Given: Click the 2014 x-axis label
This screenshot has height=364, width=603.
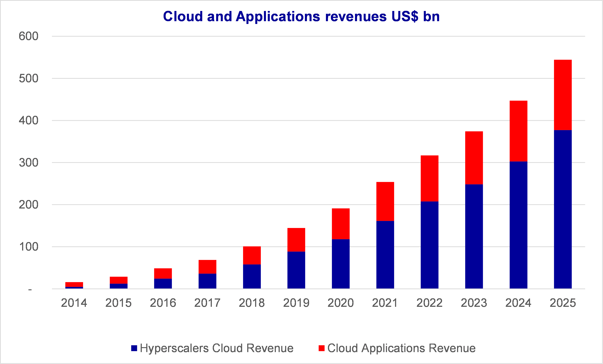Looking at the screenshot, I should pyautogui.click(x=74, y=303).
